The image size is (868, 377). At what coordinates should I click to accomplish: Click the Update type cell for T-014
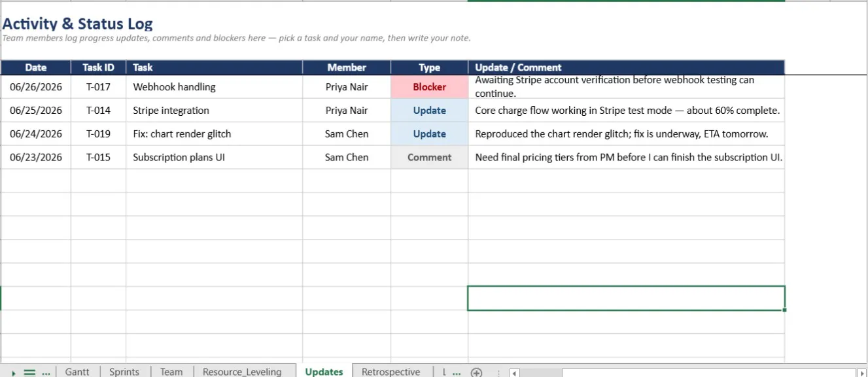(429, 111)
